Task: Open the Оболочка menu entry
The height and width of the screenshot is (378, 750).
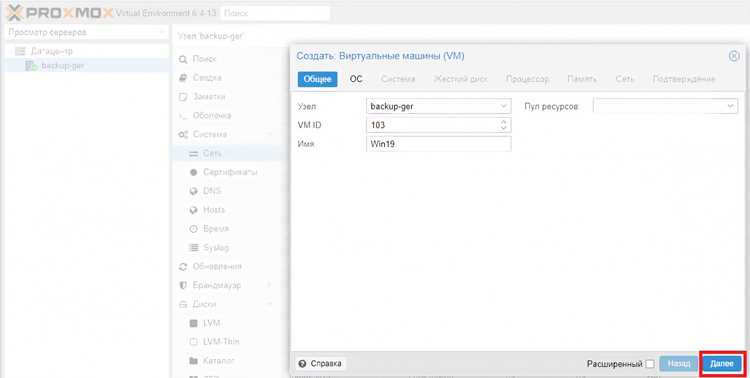Action: [x=212, y=116]
